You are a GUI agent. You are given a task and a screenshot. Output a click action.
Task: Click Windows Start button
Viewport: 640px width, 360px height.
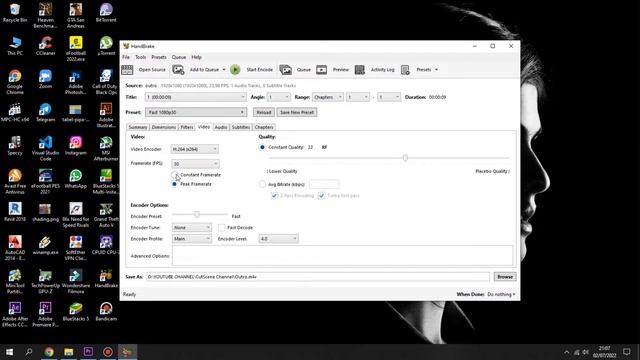(9, 352)
